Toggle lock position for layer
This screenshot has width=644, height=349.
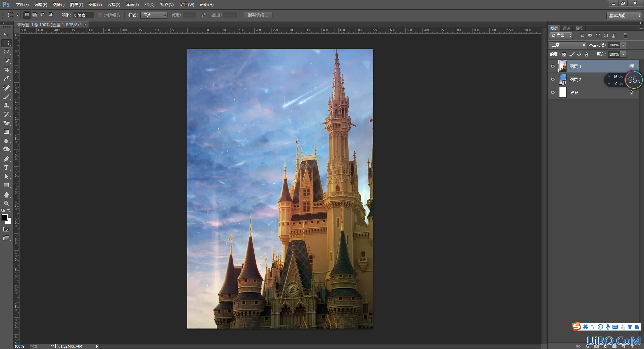(579, 54)
